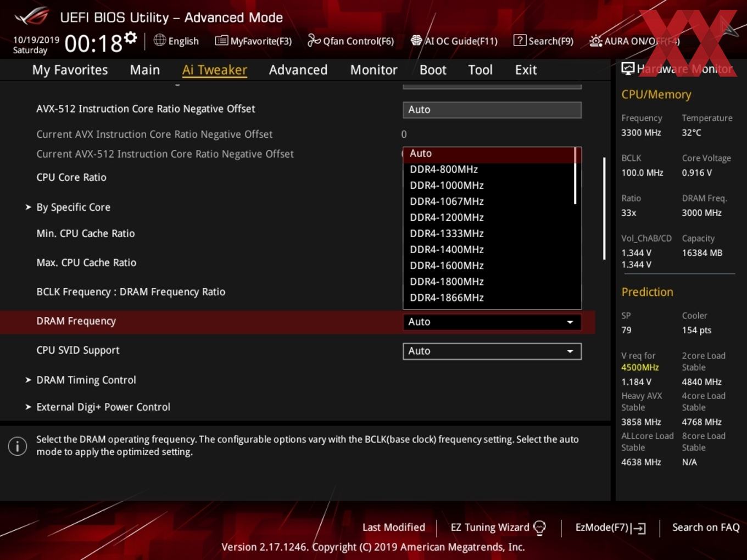Select DDR4-1400MHz option
This screenshot has width=747, height=560.
489,249
